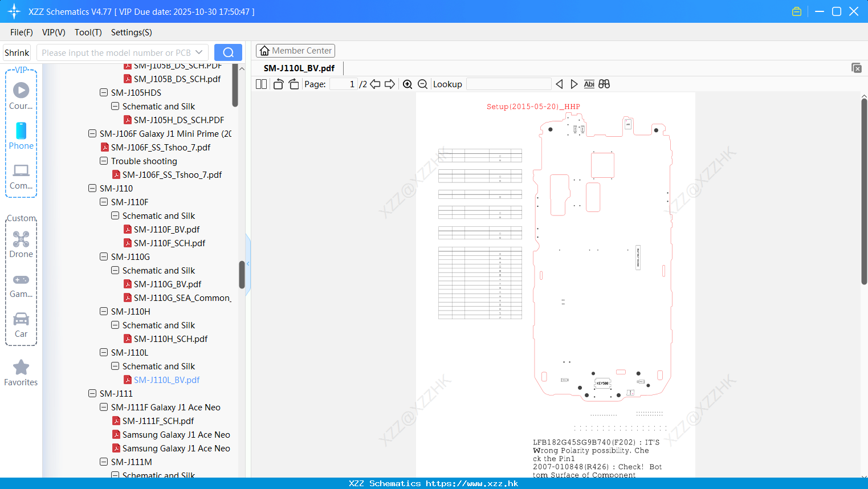Viewport: 868px width, 489px height.
Task: Collapse the SM-J110L node
Action: coord(104,352)
